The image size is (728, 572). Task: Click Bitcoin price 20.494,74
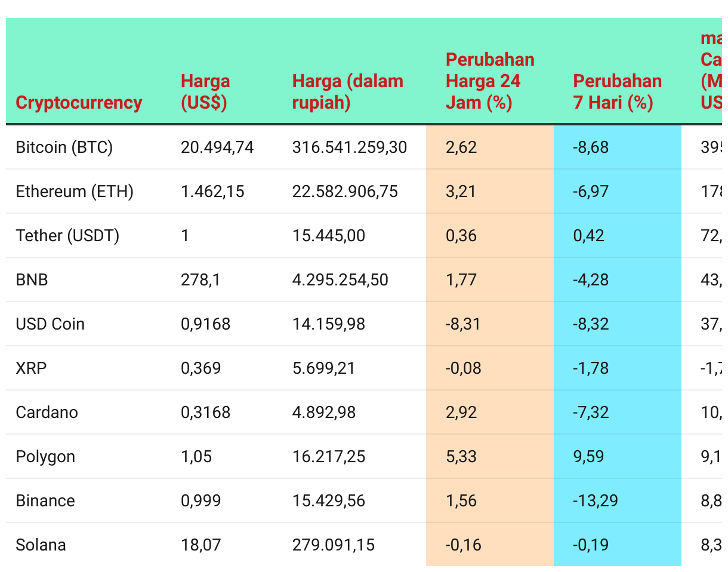coord(217,147)
